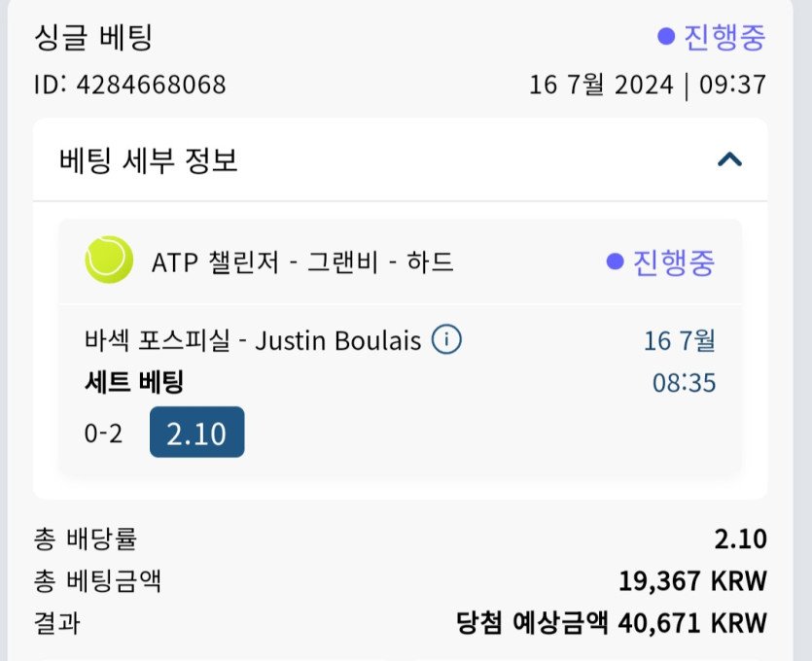This screenshot has height=661, width=812.
Task: Click the 총 배당률 value 2.10
Action: coord(740,539)
